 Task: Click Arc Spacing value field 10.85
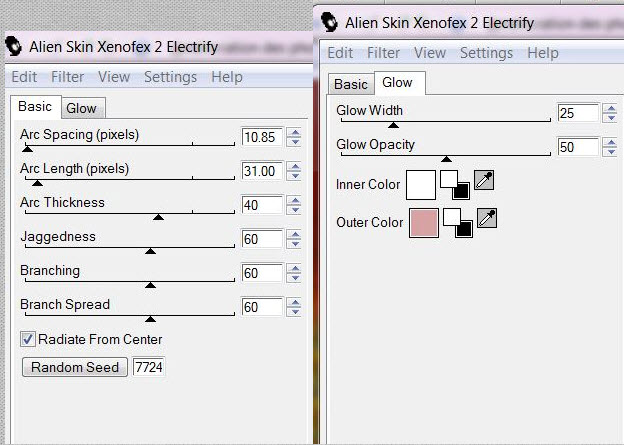click(262, 137)
